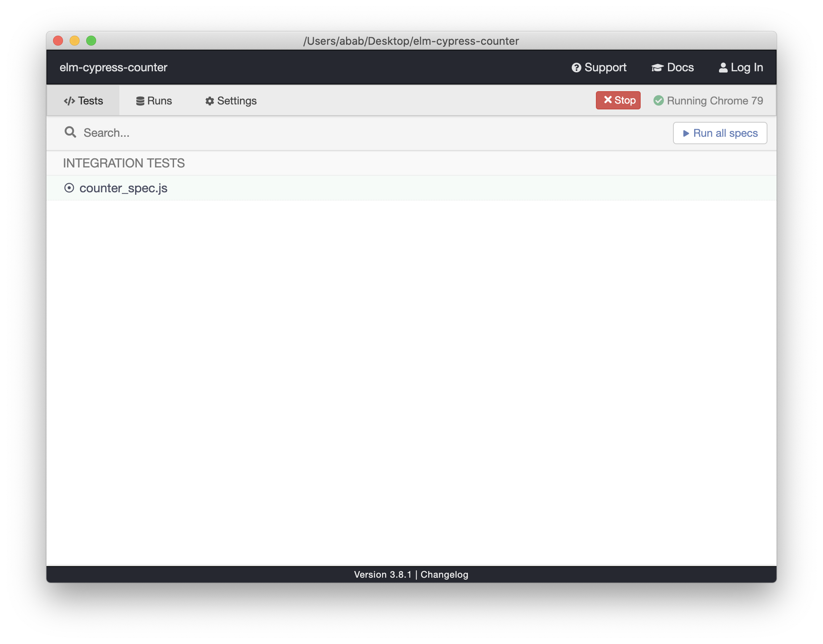Open counter_spec.js spec file
Screen dimensions: 823x644
(x=411, y=188)
